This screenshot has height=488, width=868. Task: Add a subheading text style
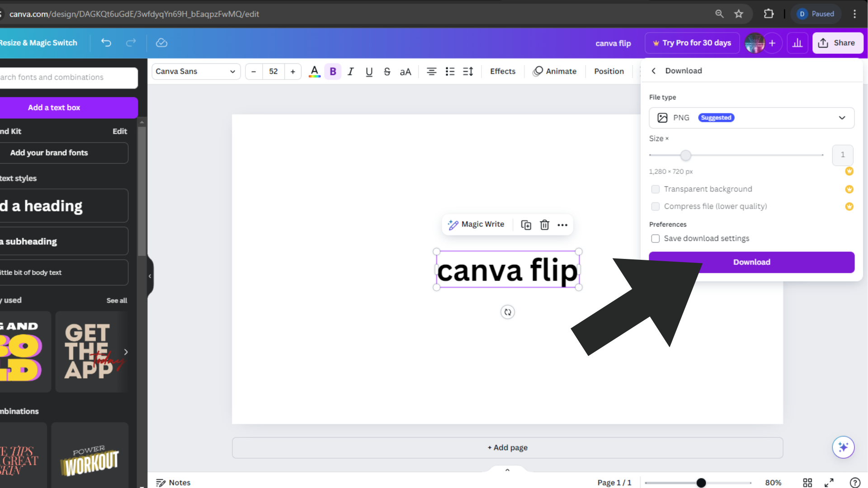(64, 241)
